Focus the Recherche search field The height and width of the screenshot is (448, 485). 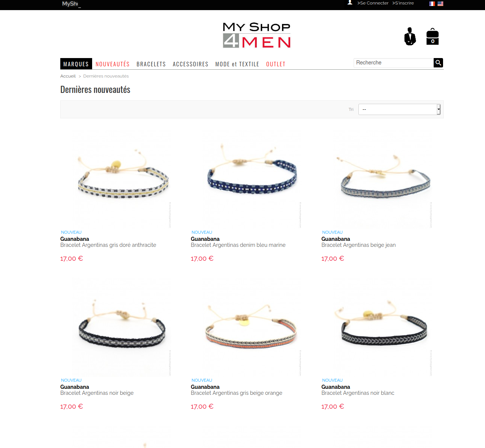(393, 63)
